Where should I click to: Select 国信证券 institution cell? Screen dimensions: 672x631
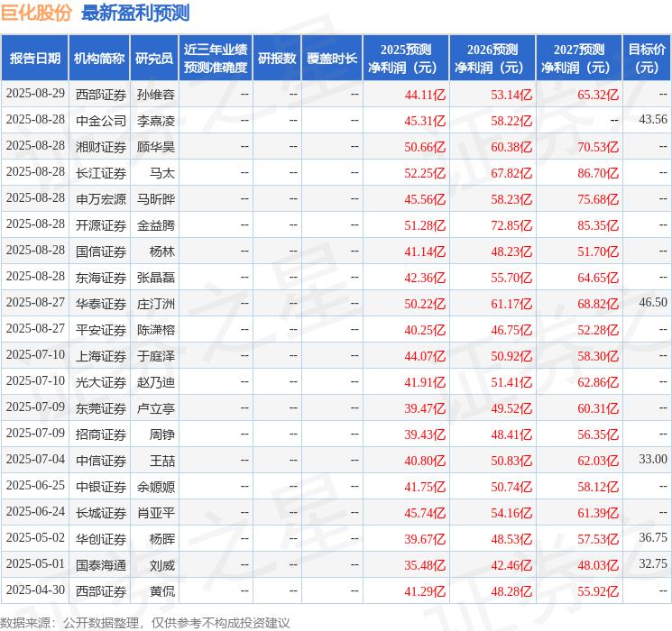tap(101, 251)
